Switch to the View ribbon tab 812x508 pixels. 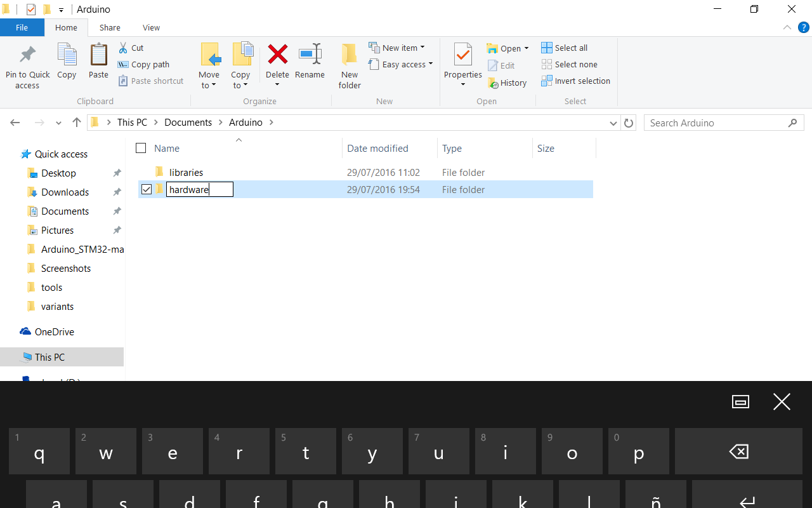point(151,28)
